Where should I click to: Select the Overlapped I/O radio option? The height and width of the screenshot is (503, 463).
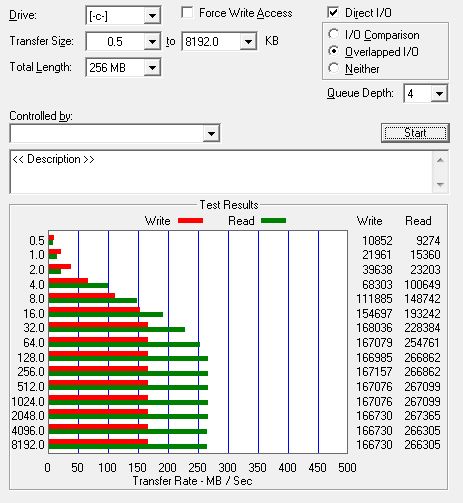(x=333, y=51)
